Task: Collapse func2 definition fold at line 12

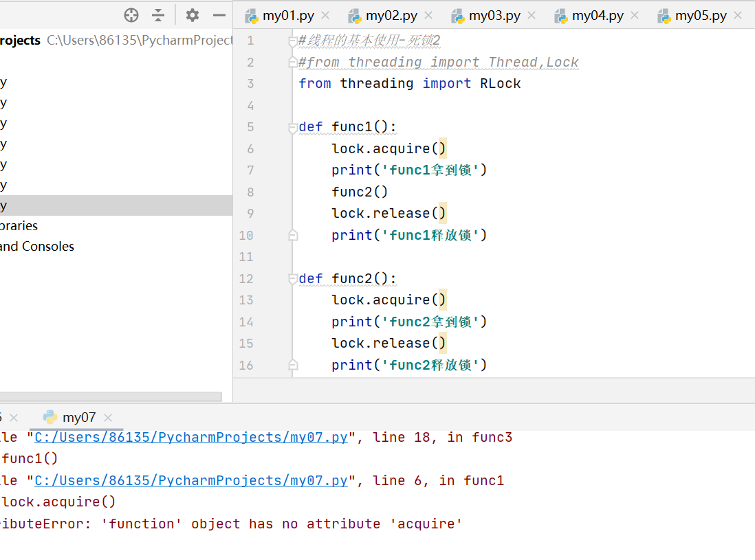Action: click(292, 278)
